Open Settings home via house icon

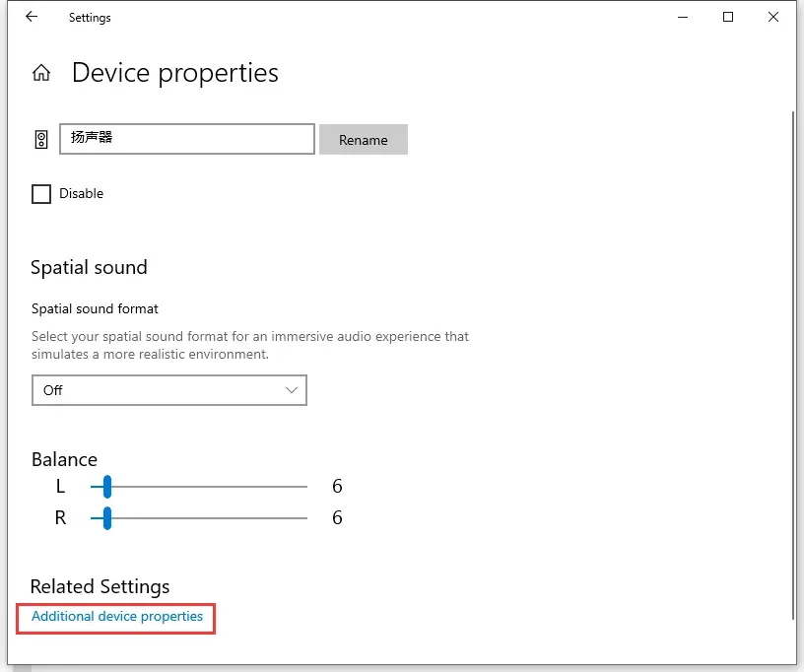pos(41,73)
